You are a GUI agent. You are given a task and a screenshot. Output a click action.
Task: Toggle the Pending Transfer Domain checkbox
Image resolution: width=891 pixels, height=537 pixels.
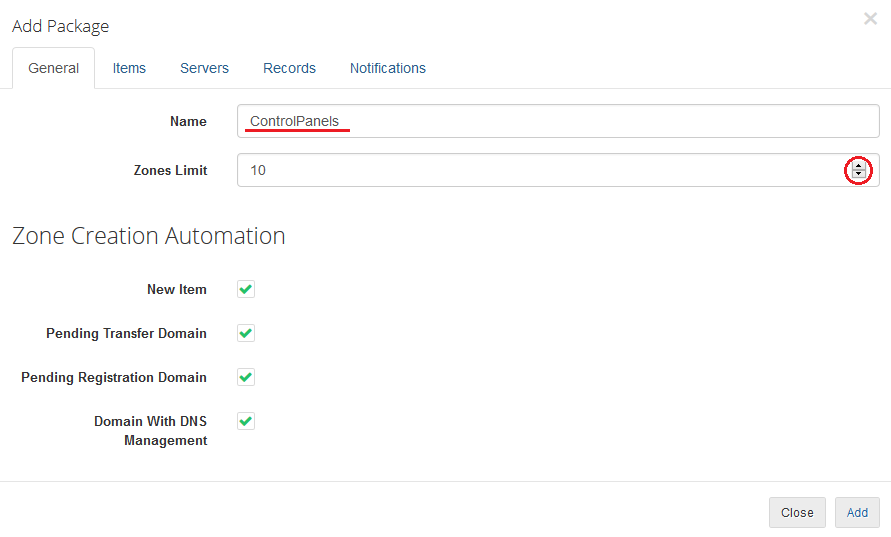pyautogui.click(x=246, y=333)
